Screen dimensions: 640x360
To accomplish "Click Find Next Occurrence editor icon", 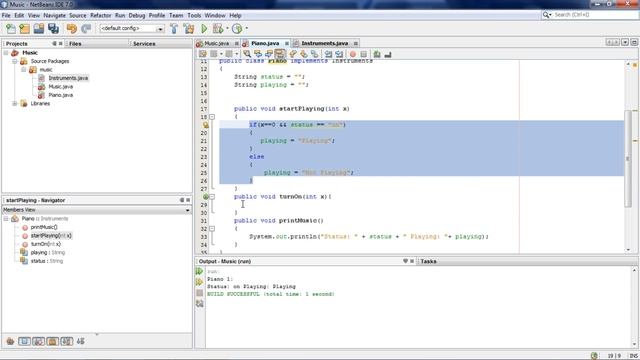I will pyautogui.click(x=269, y=54).
